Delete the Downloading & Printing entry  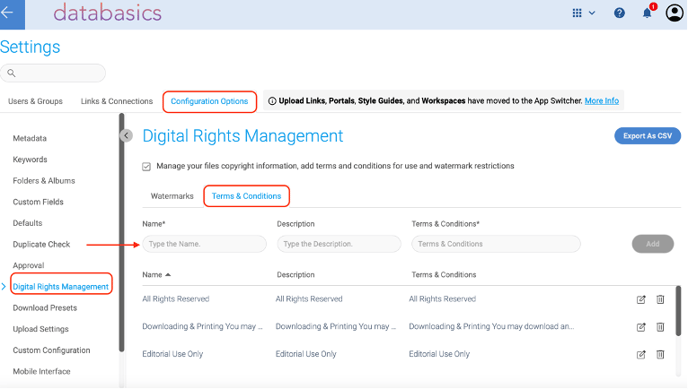tap(660, 327)
